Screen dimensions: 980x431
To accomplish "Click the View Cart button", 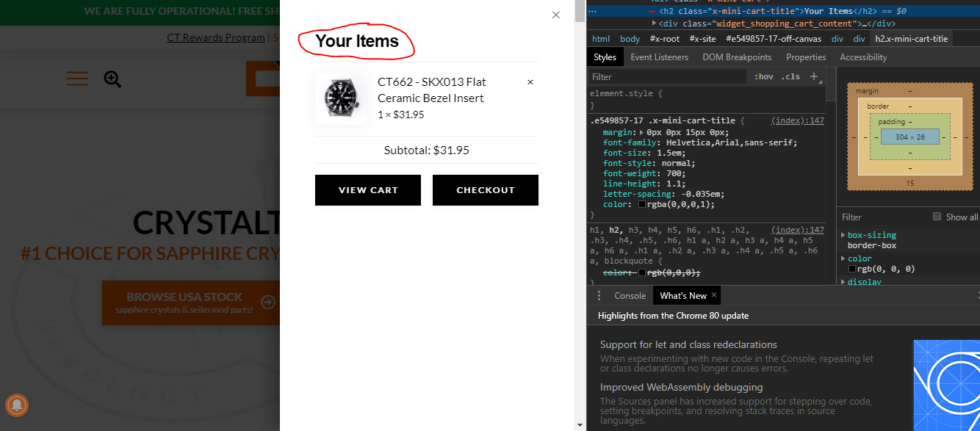I will coord(368,190).
